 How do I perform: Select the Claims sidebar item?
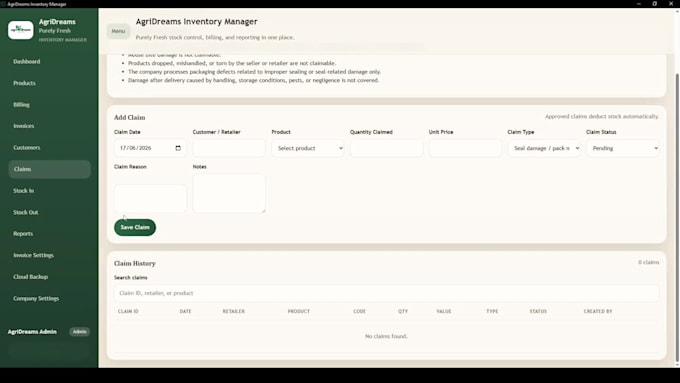49,169
